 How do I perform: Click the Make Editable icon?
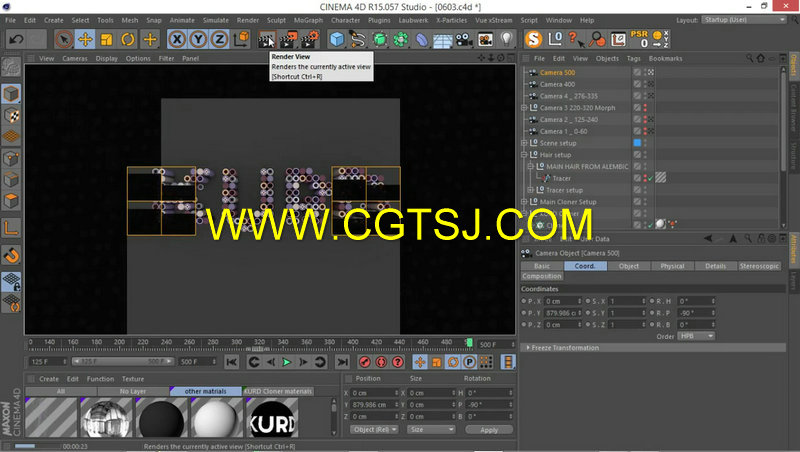11,67
